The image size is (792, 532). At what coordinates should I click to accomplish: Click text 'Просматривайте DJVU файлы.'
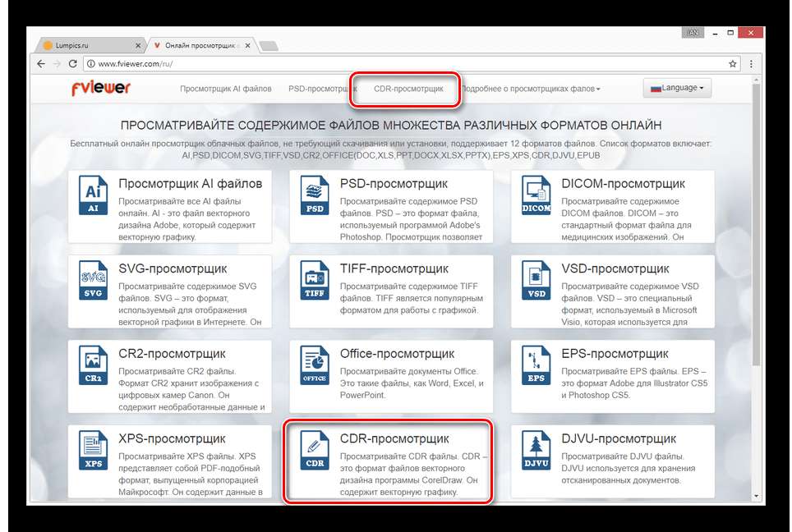click(x=623, y=456)
